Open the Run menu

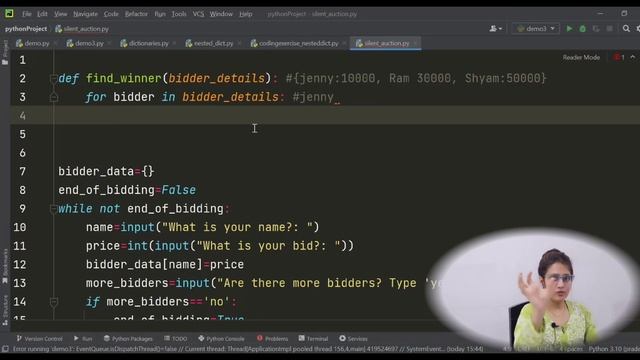point(160,14)
